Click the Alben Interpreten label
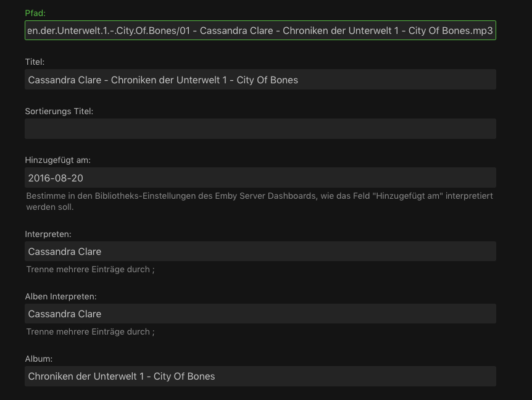Viewport: 532px width, 400px height. (60, 296)
